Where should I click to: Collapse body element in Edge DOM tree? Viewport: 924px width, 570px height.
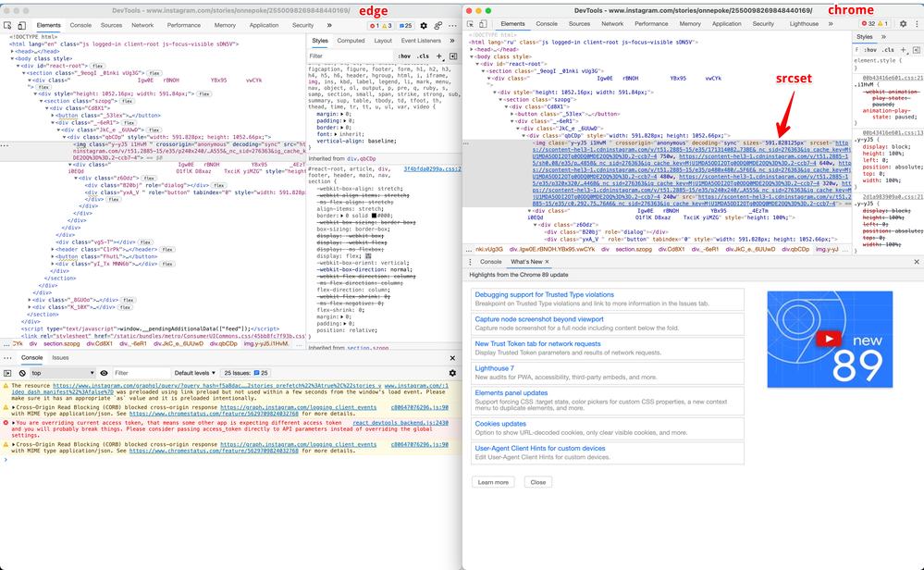[x=12, y=59]
